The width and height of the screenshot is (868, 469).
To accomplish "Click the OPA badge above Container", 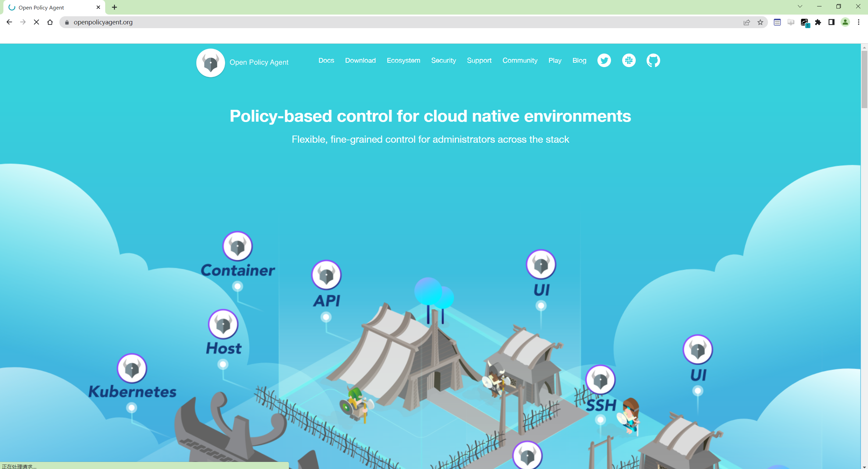I will pyautogui.click(x=237, y=246).
